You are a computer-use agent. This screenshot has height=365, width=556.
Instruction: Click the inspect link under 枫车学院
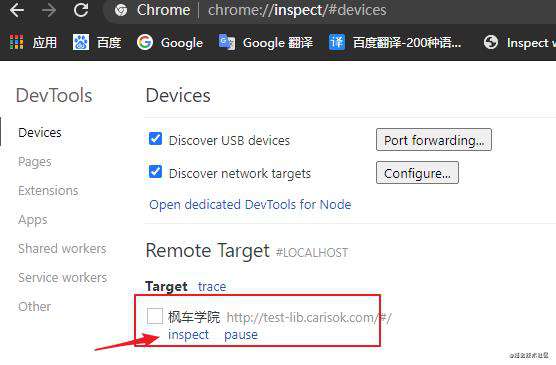coord(188,334)
